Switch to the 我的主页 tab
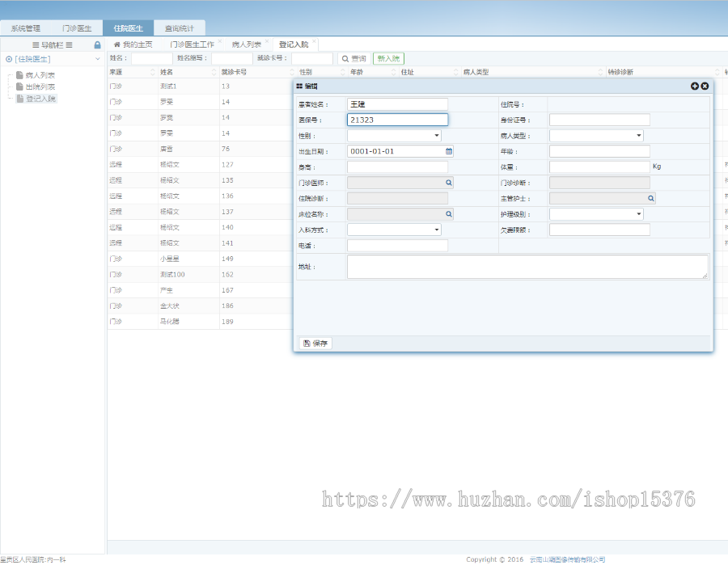The height and width of the screenshot is (565, 728). click(133, 44)
